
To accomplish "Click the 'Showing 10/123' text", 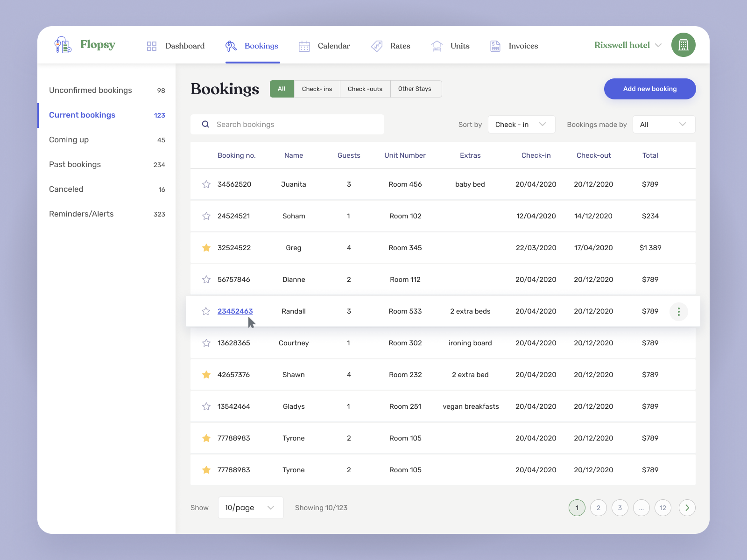I will (321, 508).
